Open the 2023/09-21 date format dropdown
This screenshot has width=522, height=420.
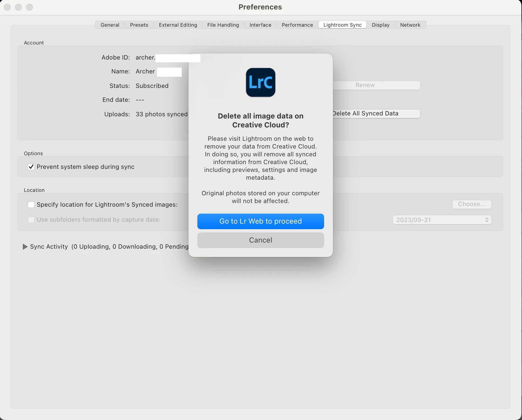[442, 220]
